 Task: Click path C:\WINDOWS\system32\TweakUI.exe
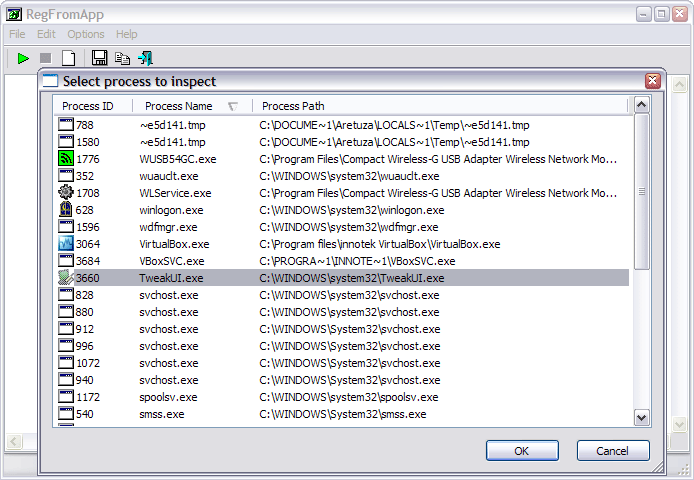coord(352,278)
